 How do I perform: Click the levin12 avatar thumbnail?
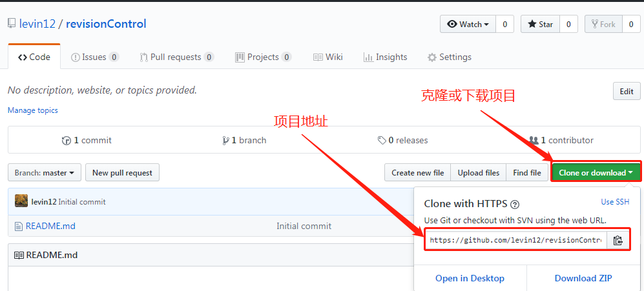coord(21,201)
